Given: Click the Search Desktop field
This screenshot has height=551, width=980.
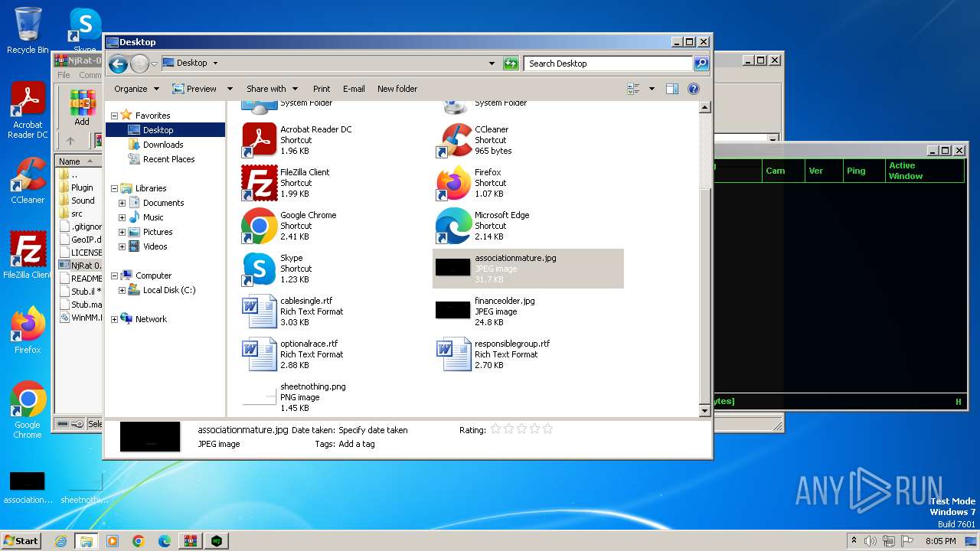Looking at the screenshot, I should [x=609, y=64].
